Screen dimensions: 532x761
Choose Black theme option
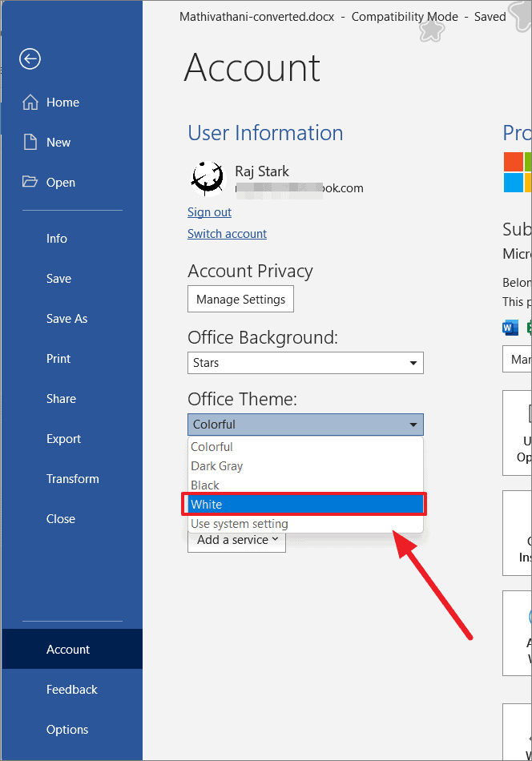(305, 485)
